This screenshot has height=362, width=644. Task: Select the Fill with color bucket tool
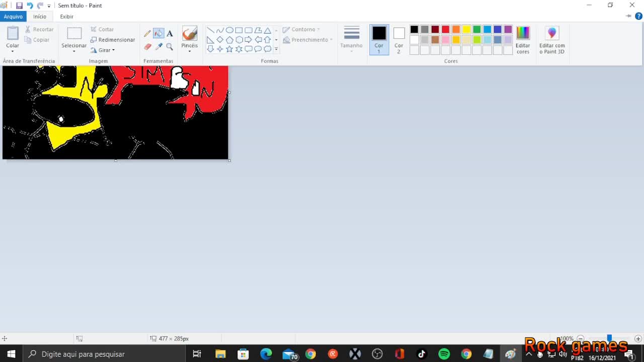(x=158, y=34)
